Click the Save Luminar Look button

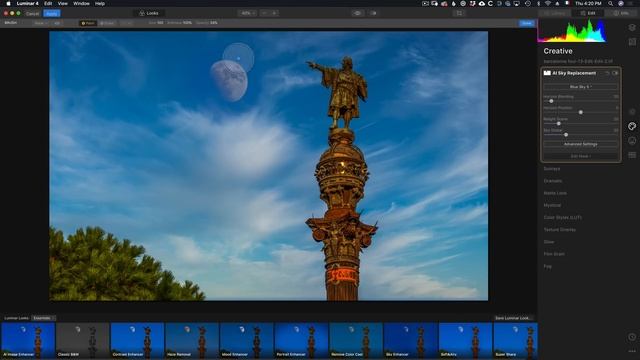513,318
